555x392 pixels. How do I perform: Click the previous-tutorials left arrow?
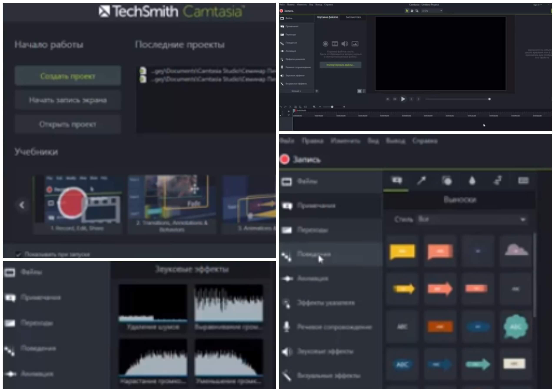point(22,205)
